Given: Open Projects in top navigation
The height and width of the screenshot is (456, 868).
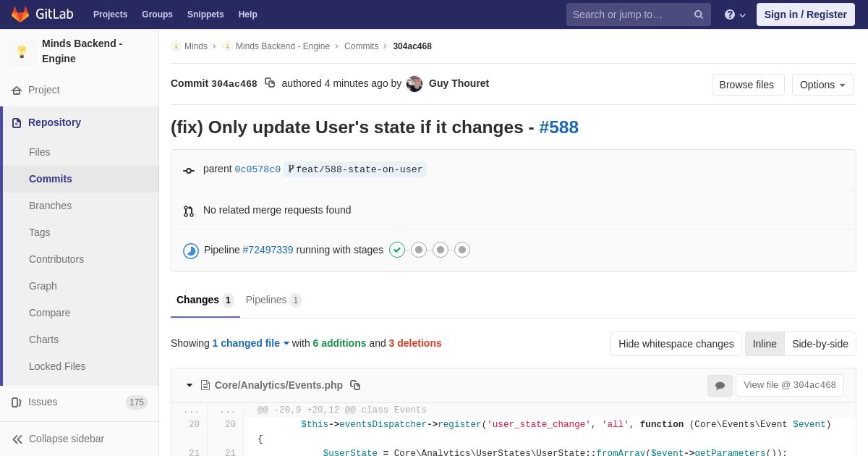Looking at the screenshot, I should pyautogui.click(x=110, y=14).
